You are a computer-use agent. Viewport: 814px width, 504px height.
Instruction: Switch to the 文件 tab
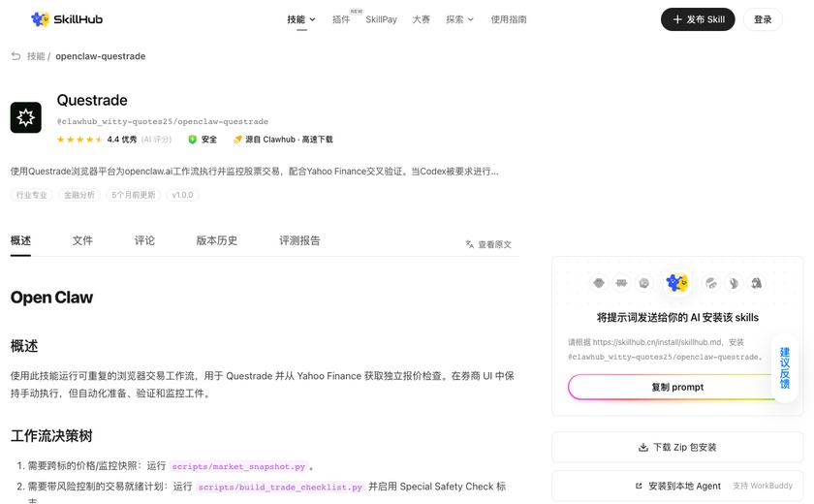[x=82, y=240]
